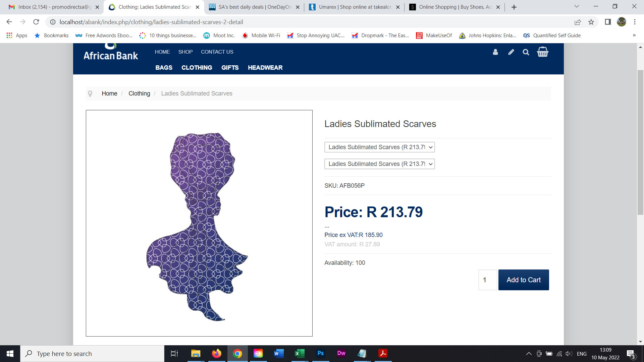The height and width of the screenshot is (362, 644).
Task: Click the share page icon in address bar
Action: [578, 22]
